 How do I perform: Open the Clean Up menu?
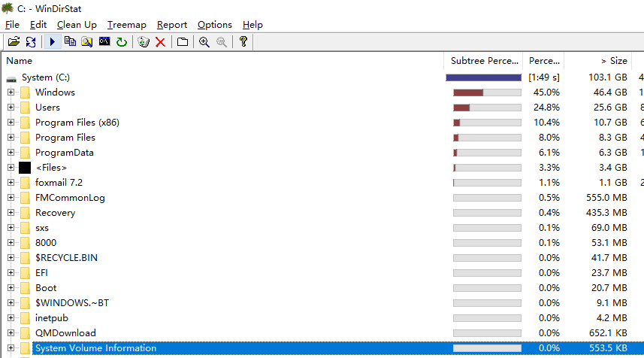click(x=77, y=25)
